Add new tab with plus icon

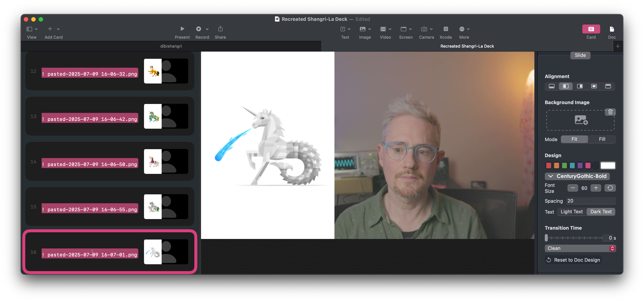pos(618,46)
